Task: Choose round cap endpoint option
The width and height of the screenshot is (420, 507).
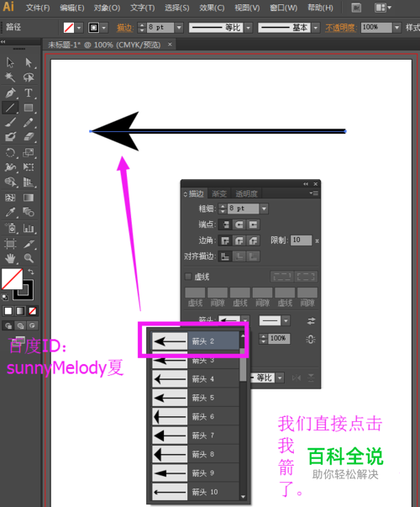Action: click(x=239, y=224)
